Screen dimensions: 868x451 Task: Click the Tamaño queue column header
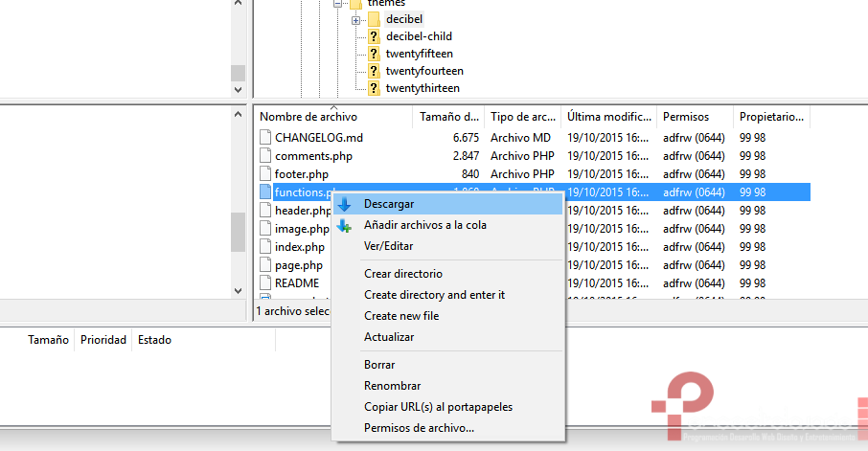coord(48,340)
